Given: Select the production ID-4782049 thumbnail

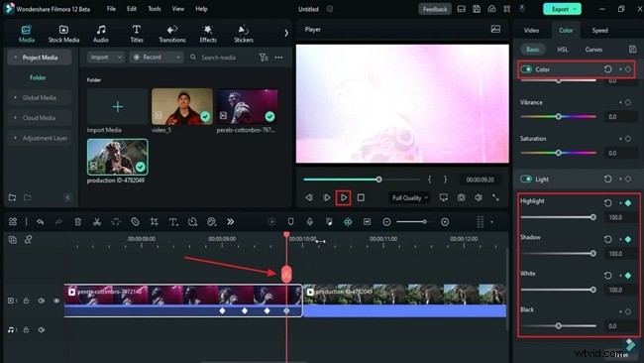Looking at the screenshot, I should (x=118, y=157).
